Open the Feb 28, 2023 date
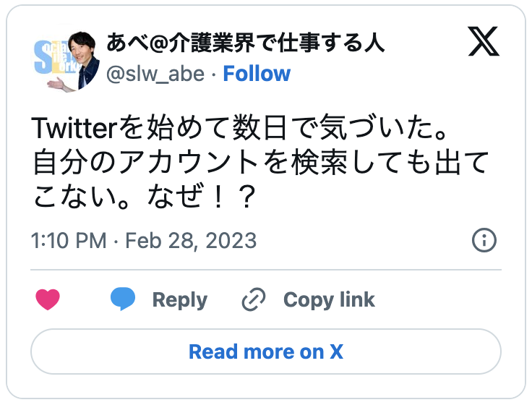Image resolution: width=532 pixels, height=405 pixels. point(191,240)
